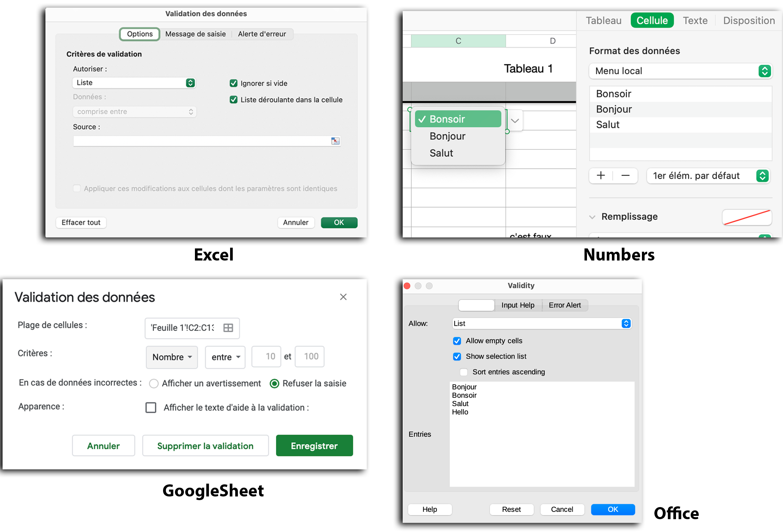The image size is (783, 532).
Task: Switch to Alerte d'erreur tab
Action: pyautogui.click(x=262, y=34)
